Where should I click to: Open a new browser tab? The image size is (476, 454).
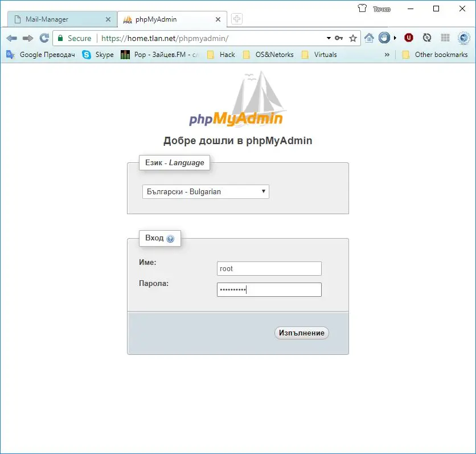(237, 19)
